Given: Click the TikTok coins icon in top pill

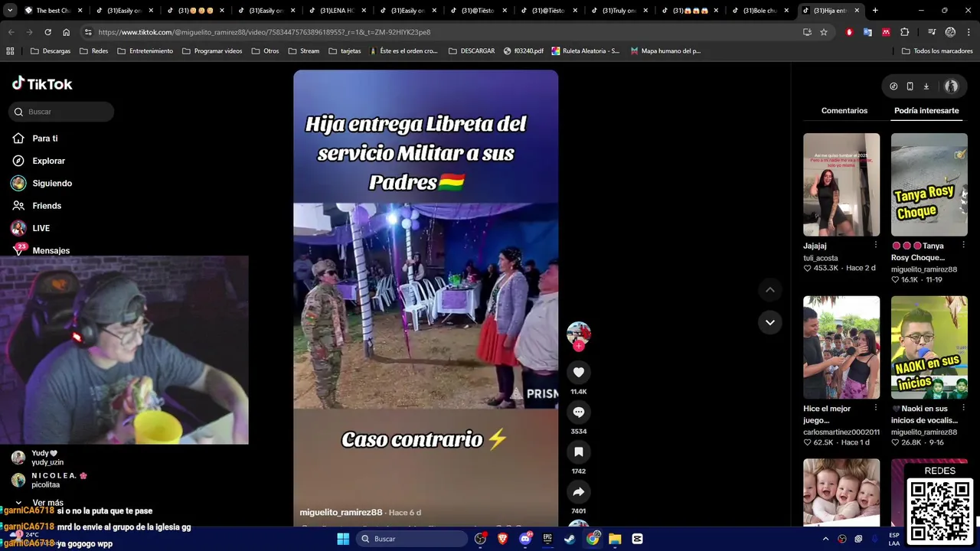Looking at the screenshot, I should click(x=893, y=86).
